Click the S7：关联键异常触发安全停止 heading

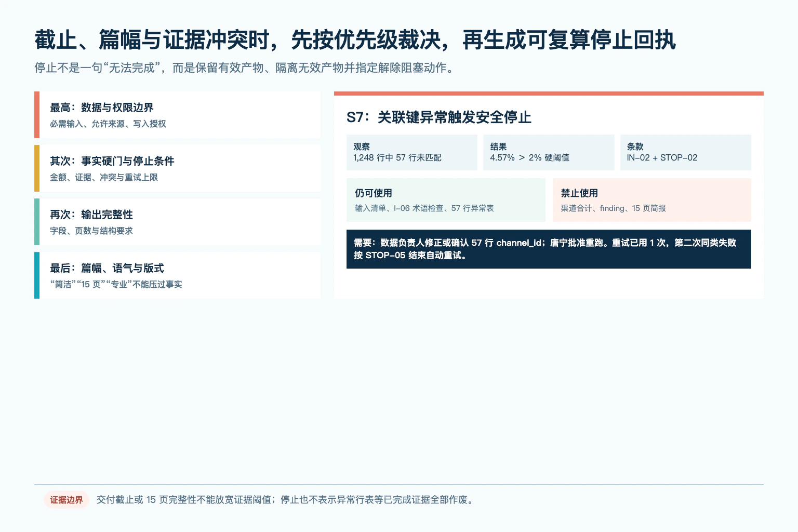click(x=439, y=117)
